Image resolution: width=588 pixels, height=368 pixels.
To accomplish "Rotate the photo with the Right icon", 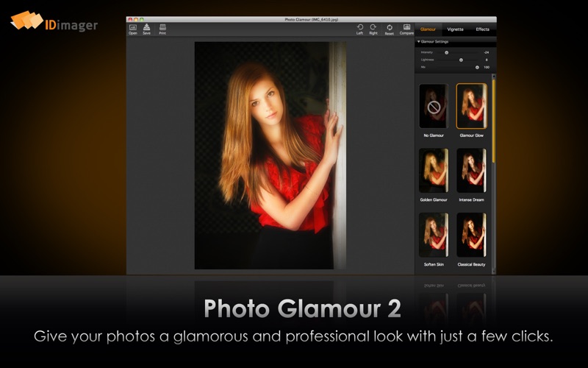I will point(373,28).
